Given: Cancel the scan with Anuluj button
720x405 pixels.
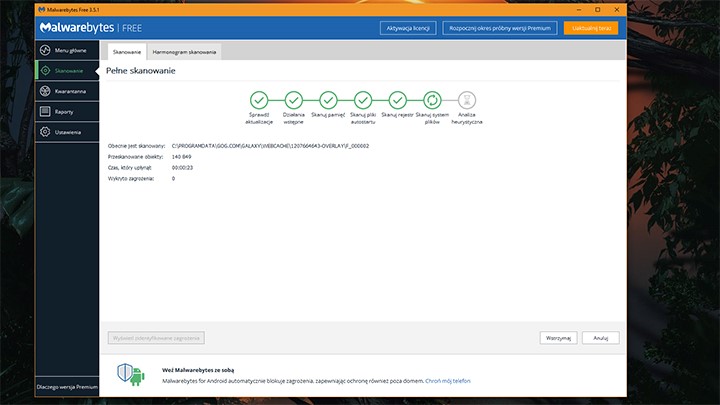Looking at the screenshot, I should pos(601,338).
